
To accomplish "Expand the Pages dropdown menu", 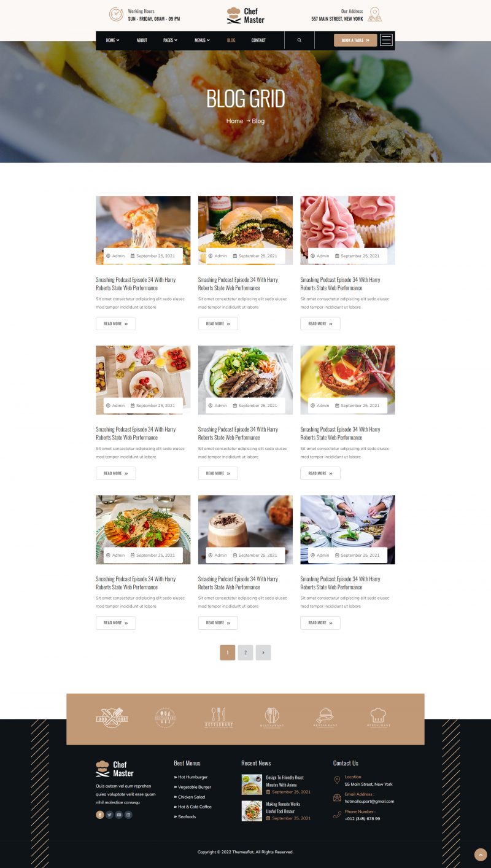I will [x=170, y=40].
